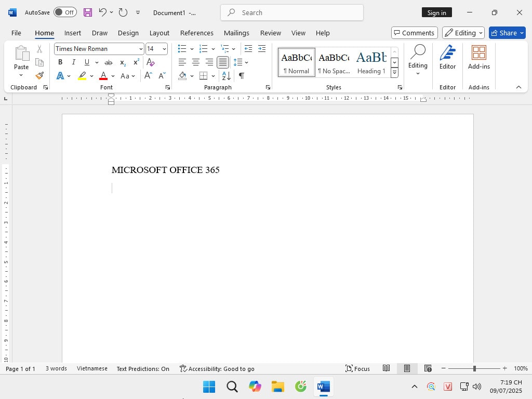Click the Search box in title bar
Image resolution: width=532 pixels, height=399 pixels.
pyautogui.click(x=292, y=12)
